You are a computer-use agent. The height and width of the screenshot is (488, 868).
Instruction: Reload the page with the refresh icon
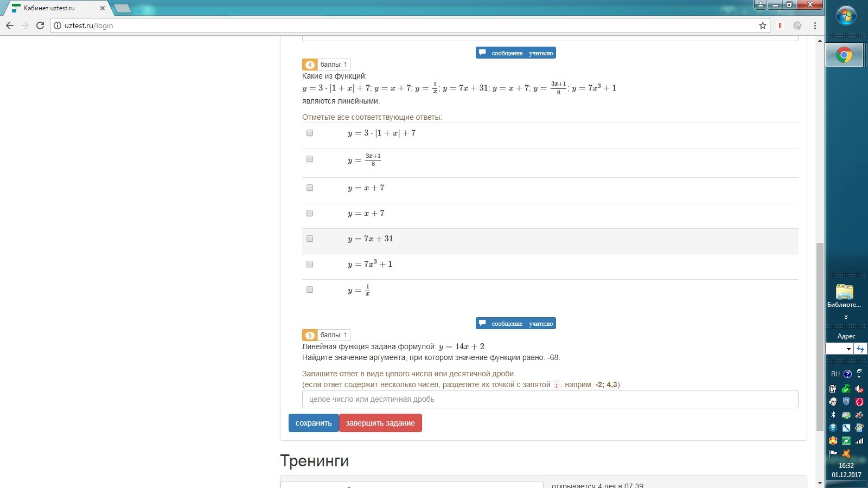click(x=40, y=25)
